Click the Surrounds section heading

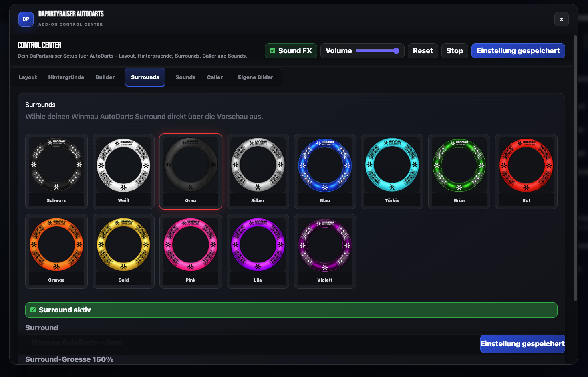coord(40,105)
